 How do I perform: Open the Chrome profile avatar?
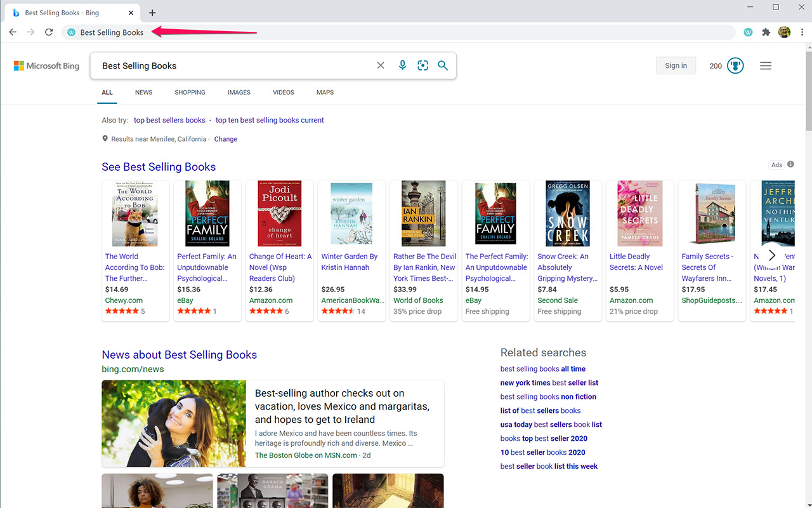(x=784, y=32)
